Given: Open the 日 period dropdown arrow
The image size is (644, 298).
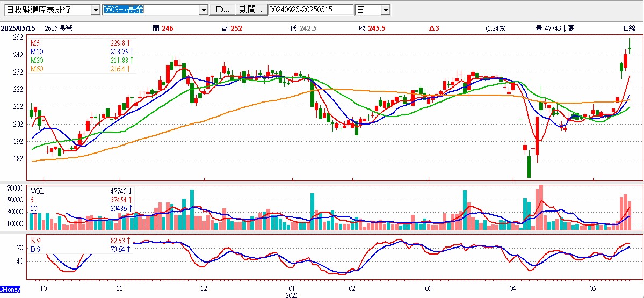Looking at the screenshot, I should 386,10.
